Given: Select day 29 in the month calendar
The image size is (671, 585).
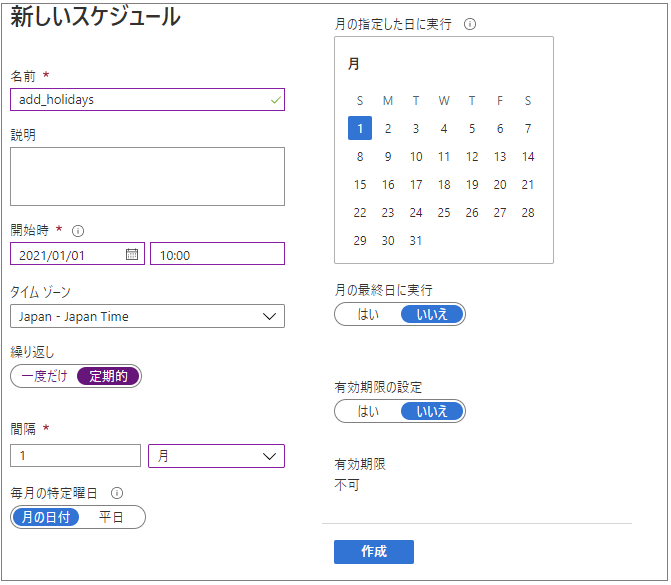Looking at the screenshot, I should pos(360,241).
